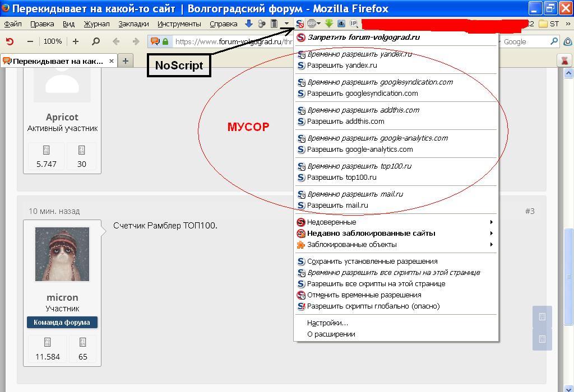
Task: Open the Журнал menu
Action: coord(96,24)
